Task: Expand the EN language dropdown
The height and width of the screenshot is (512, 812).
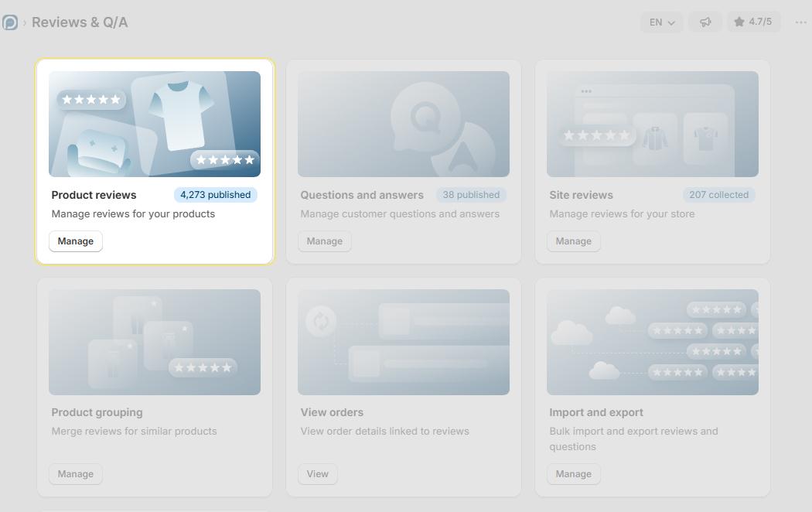Action: (662, 22)
